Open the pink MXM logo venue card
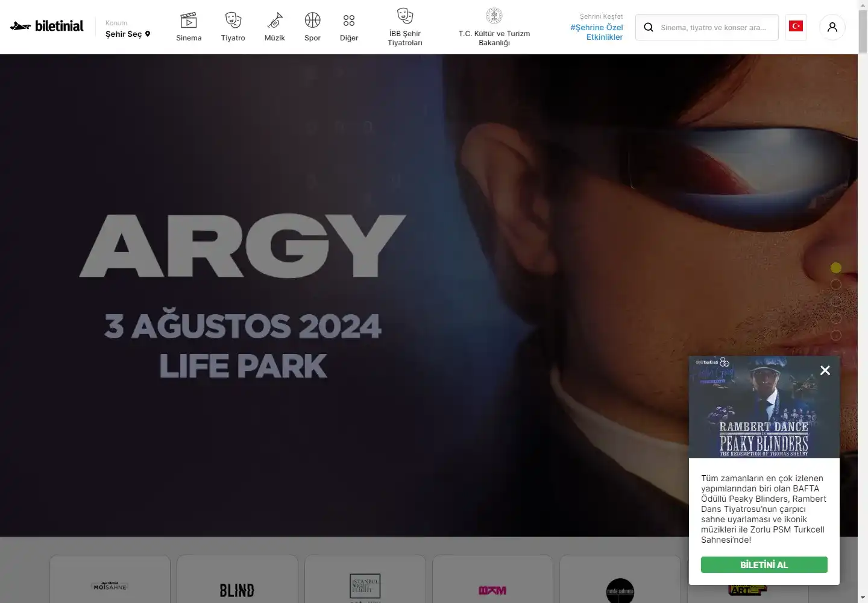This screenshot has height=603, width=868. pyautogui.click(x=492, y=579)
